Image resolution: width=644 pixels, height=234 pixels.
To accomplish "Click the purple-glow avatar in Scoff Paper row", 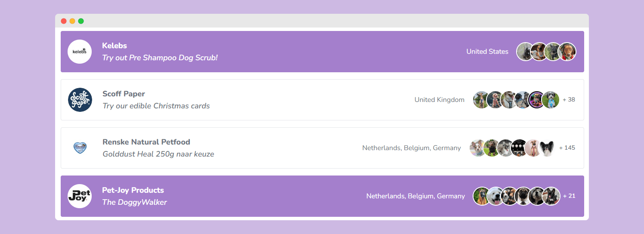I will (x=537, y=100).
